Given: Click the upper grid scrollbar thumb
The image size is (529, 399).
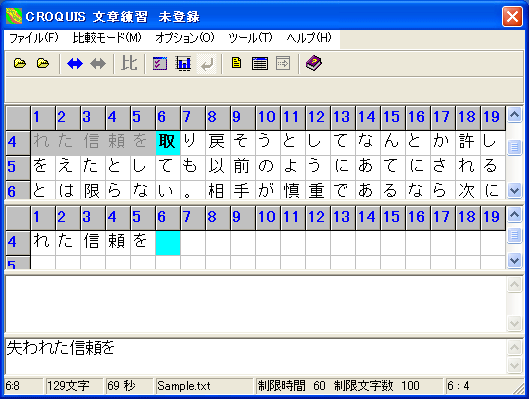Looking at the screenshot, I should [514, 147].
